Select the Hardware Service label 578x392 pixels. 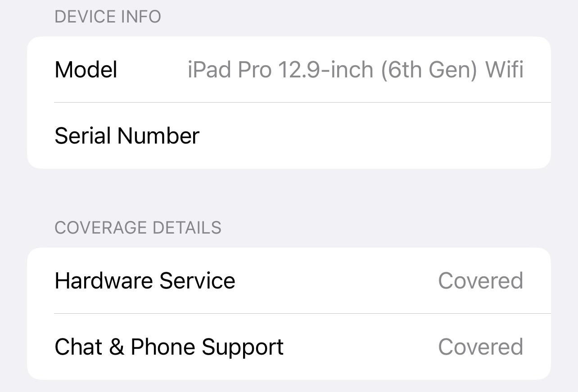click(145, 281)
